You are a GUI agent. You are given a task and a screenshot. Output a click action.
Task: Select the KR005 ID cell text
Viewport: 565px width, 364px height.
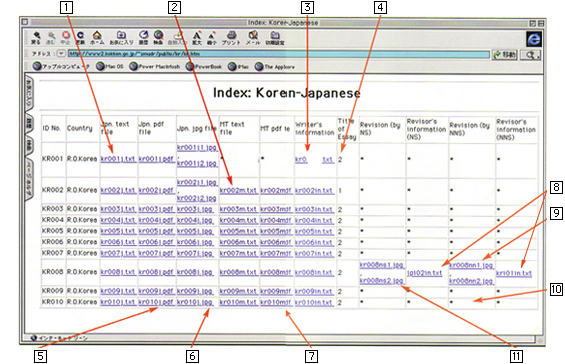click(53, 231)
